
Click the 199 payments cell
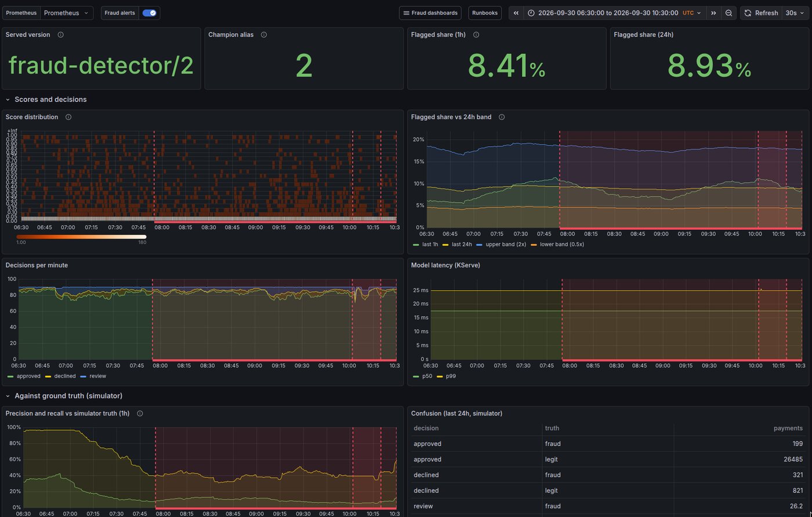coord(739,444)
